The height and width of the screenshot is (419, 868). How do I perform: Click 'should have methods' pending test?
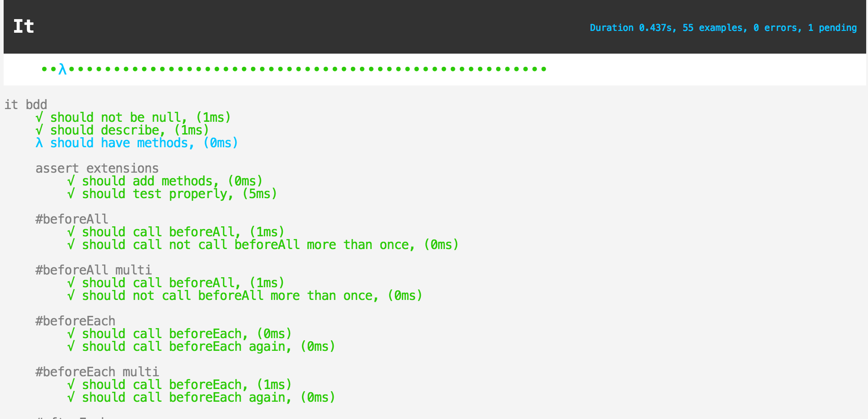coord(144,143)
